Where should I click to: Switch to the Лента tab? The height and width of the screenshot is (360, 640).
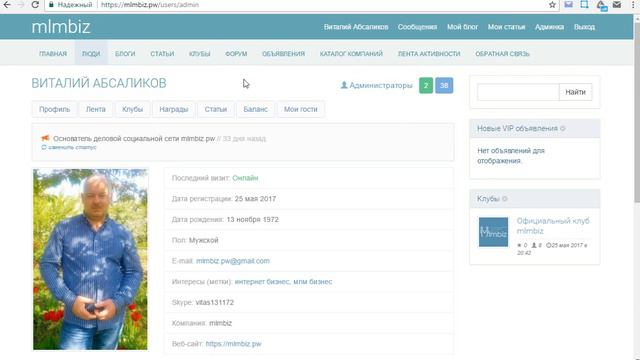coord(96,109)
